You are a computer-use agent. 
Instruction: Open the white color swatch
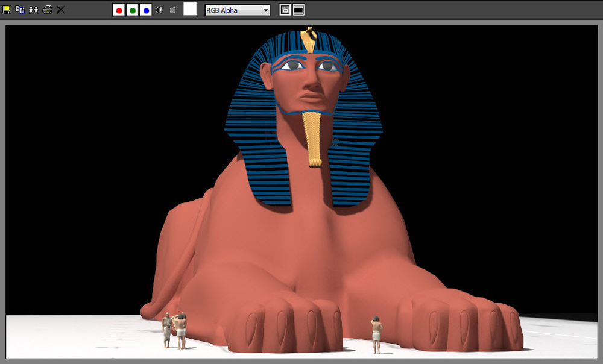click(x=190, y=9)
